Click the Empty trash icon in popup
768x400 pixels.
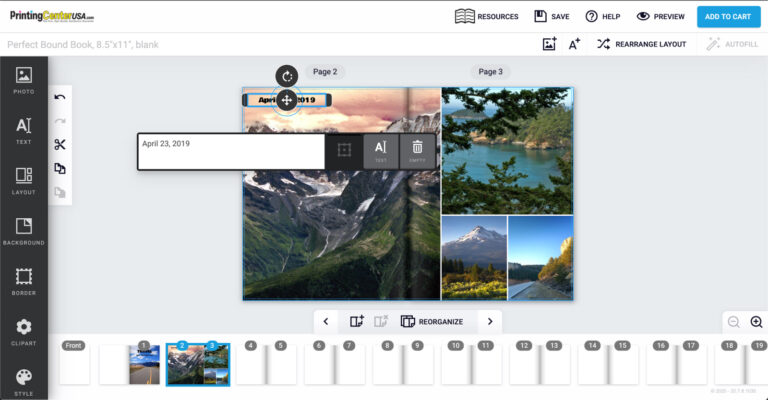click(417, 151)
